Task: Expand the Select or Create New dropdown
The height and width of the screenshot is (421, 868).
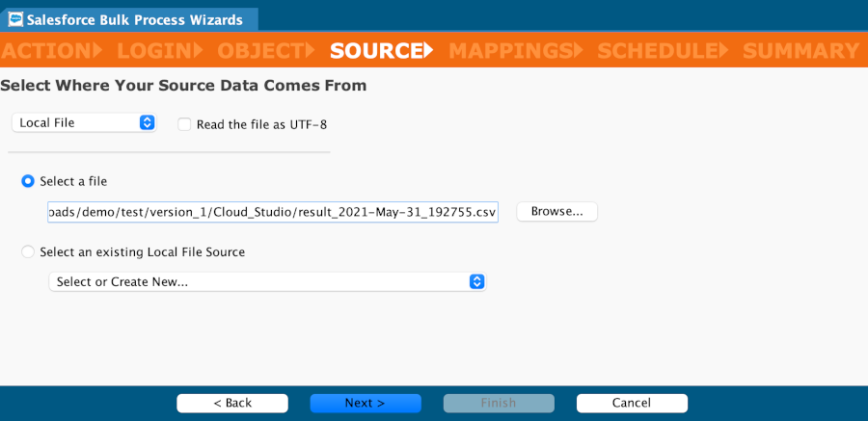Action: point(267,281)
